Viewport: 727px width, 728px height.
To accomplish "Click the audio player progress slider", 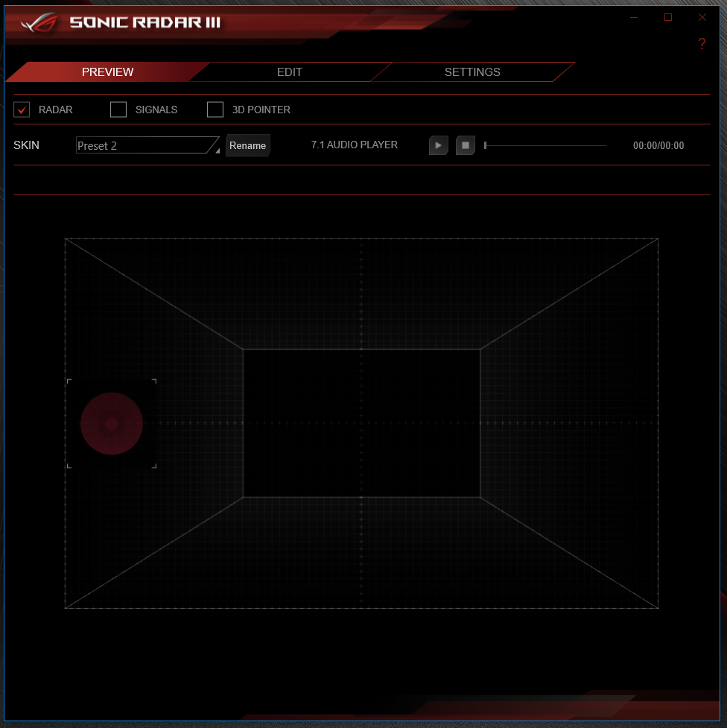I will [545, 145].
